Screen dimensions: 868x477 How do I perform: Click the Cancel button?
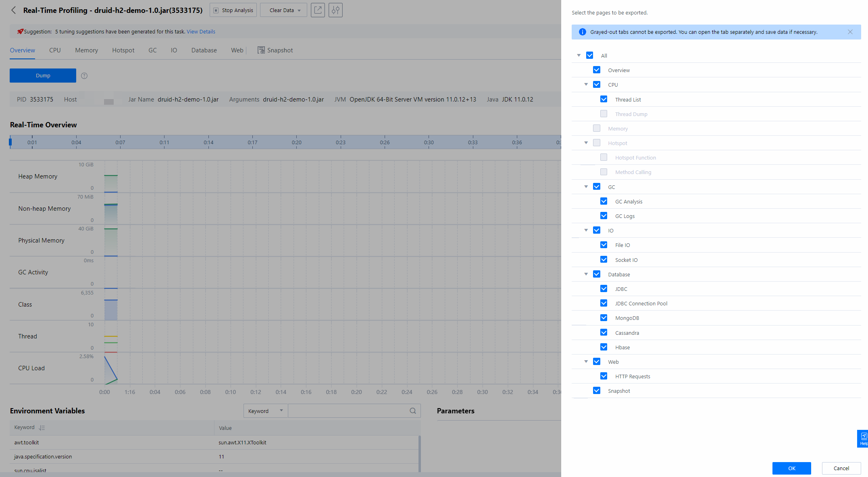coord(841,468)
